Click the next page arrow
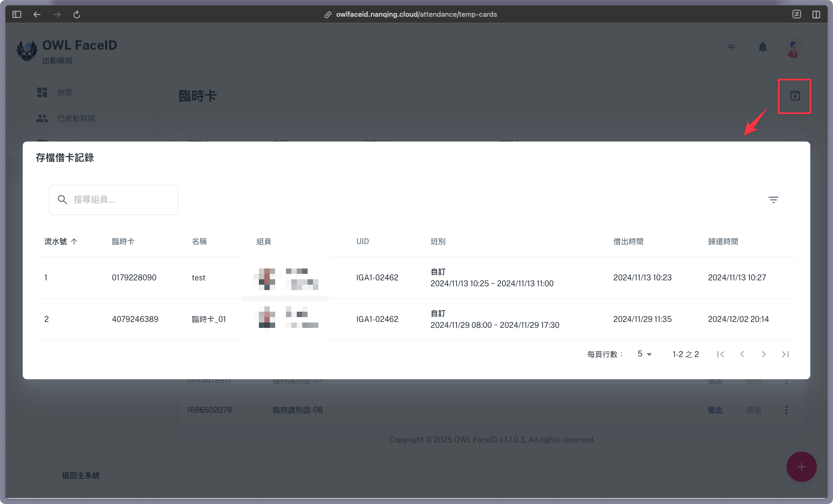The image size is (833, 504). tap(763, 354)
